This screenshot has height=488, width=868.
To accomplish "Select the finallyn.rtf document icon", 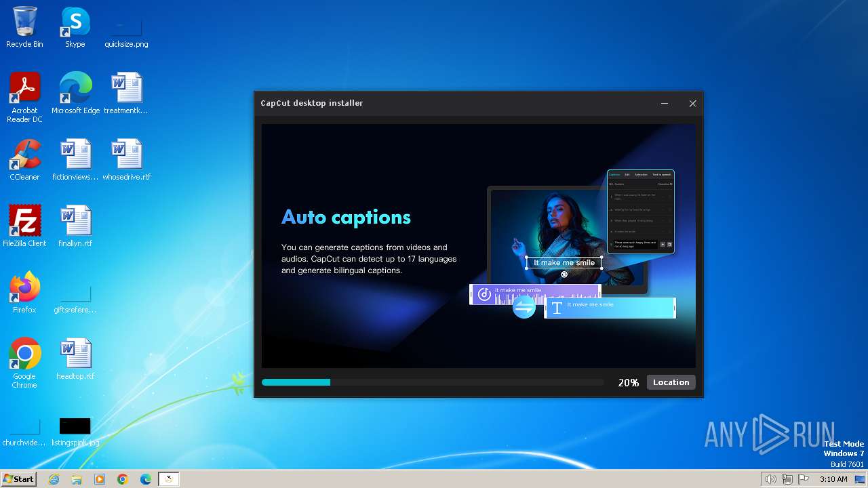I will tap(75, 227).
